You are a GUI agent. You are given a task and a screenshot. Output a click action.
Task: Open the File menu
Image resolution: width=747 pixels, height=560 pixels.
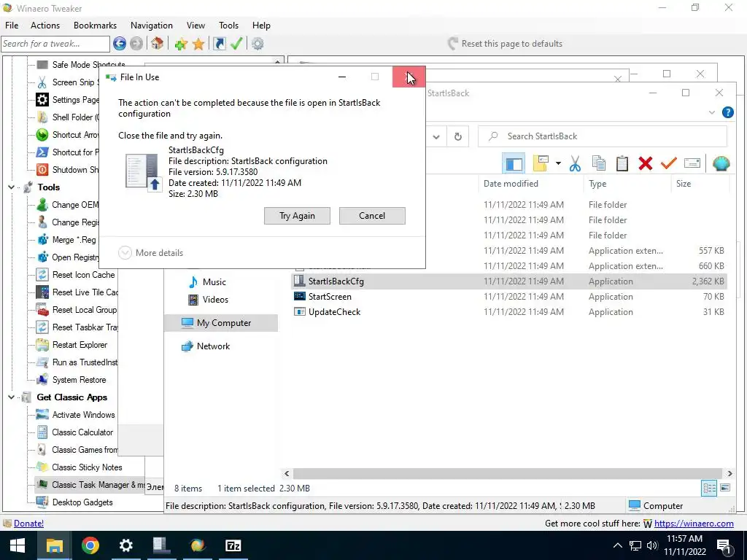(x=12, y=26)
